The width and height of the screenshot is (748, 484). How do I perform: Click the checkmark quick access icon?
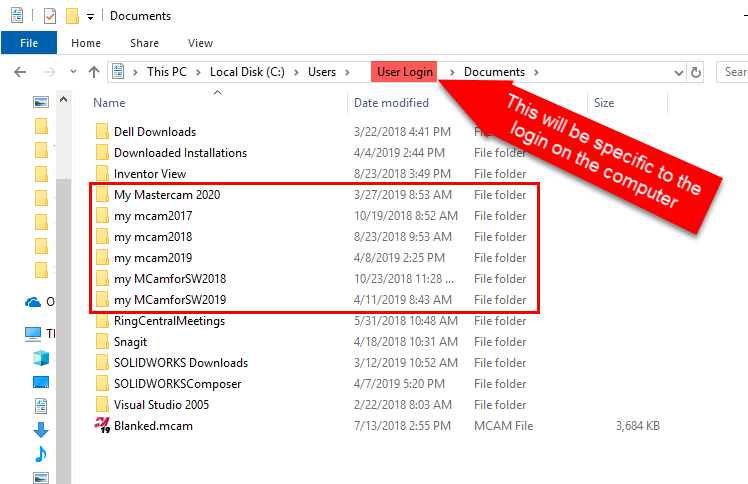point(50,16)
